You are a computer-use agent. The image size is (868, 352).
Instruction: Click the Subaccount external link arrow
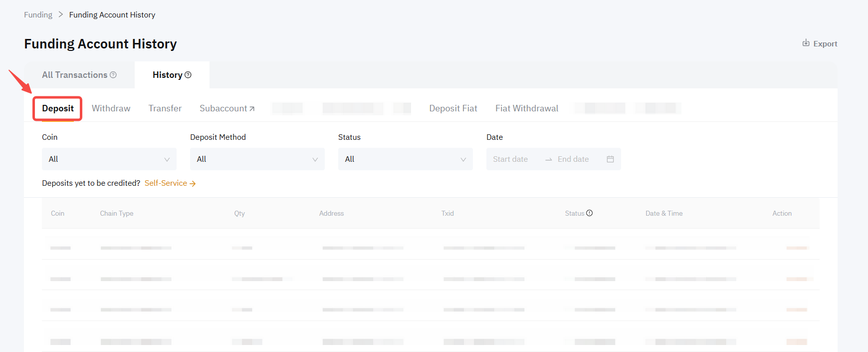pyautogui.click(x=252, y=109)
